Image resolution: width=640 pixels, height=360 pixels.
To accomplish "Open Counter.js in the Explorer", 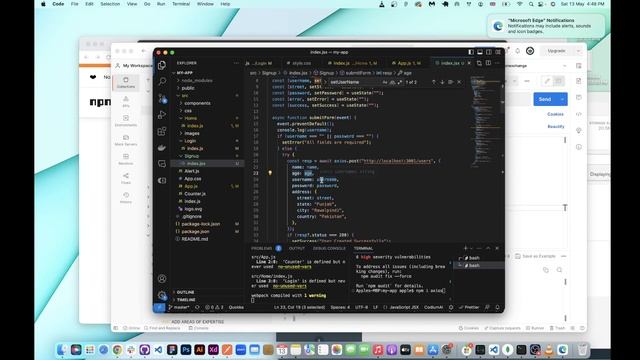I will (195, 194).
